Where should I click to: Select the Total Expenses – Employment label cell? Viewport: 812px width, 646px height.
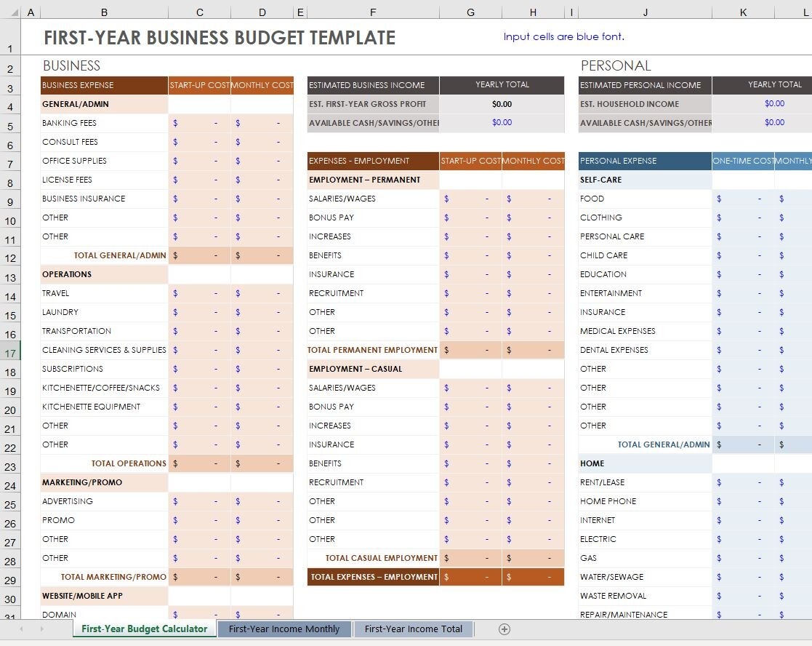pyautogui.click(x=373, y=577)
